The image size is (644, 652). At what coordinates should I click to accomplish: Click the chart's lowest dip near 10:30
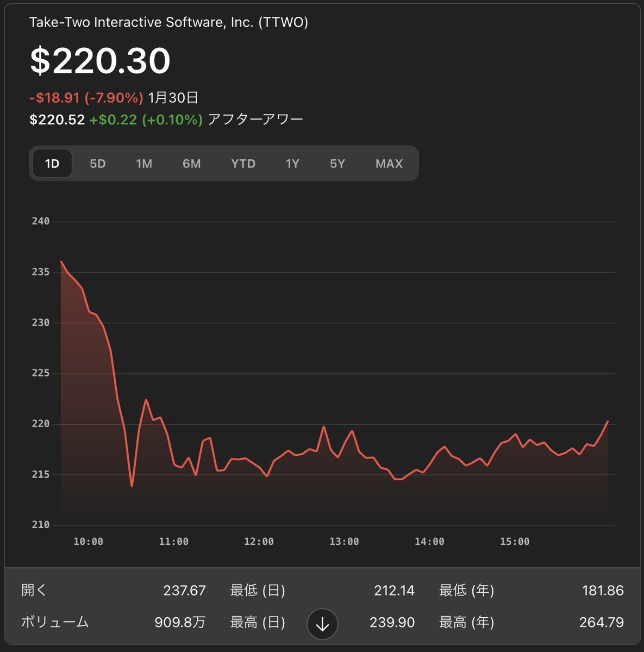(132, 485)
